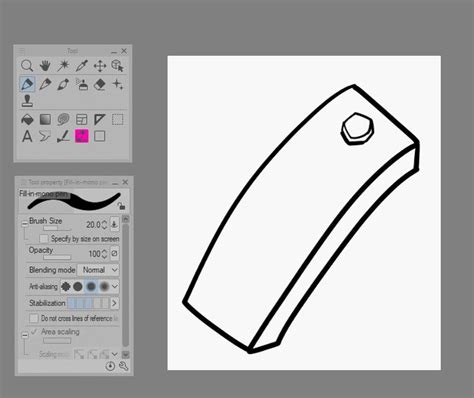Viewport: 474px width, 398px height.
Task: Select the Brush tool
Action: pyautogui.click(x=63, y=84)
